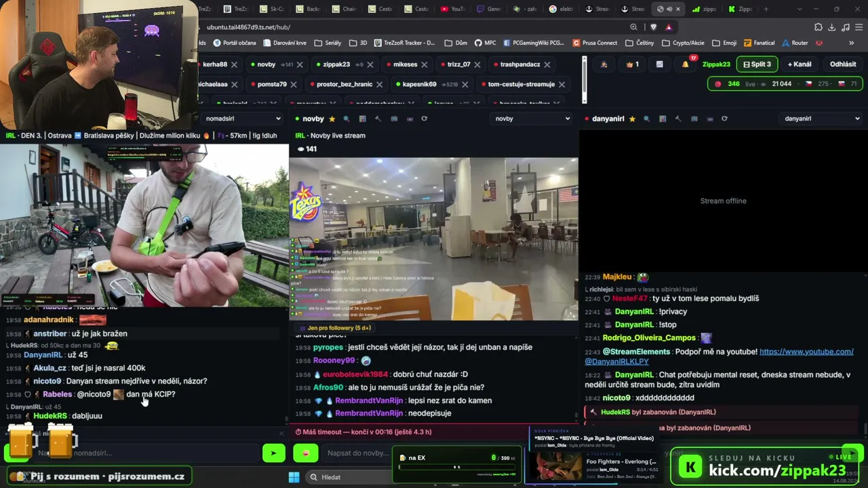Open the Router bookmark
868x488 pixels.
795,43
